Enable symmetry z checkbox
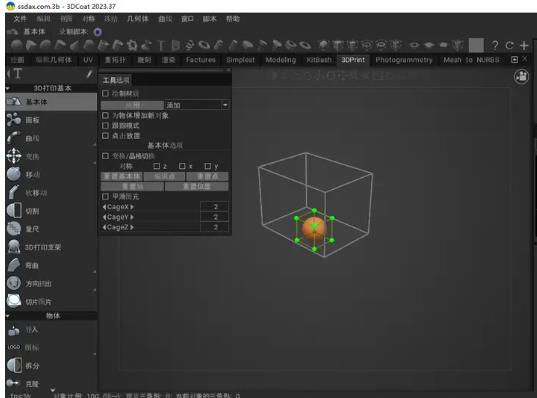This screenshot has height=398, width=537. [157, 166]
